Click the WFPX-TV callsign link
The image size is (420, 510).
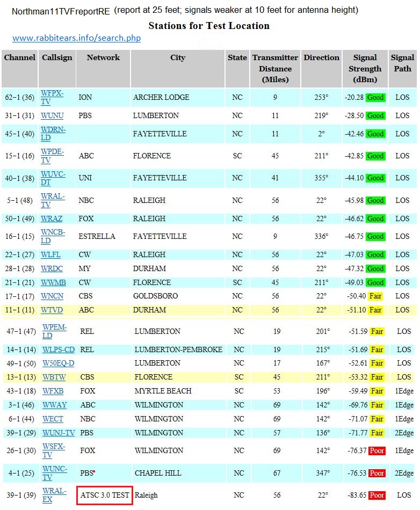[52, 97]
